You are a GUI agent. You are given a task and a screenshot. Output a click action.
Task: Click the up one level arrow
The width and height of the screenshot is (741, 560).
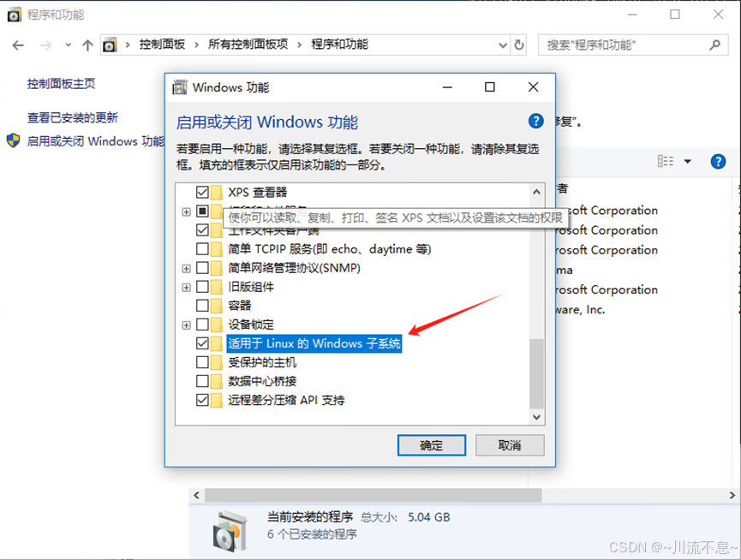[x=87, y=45]
